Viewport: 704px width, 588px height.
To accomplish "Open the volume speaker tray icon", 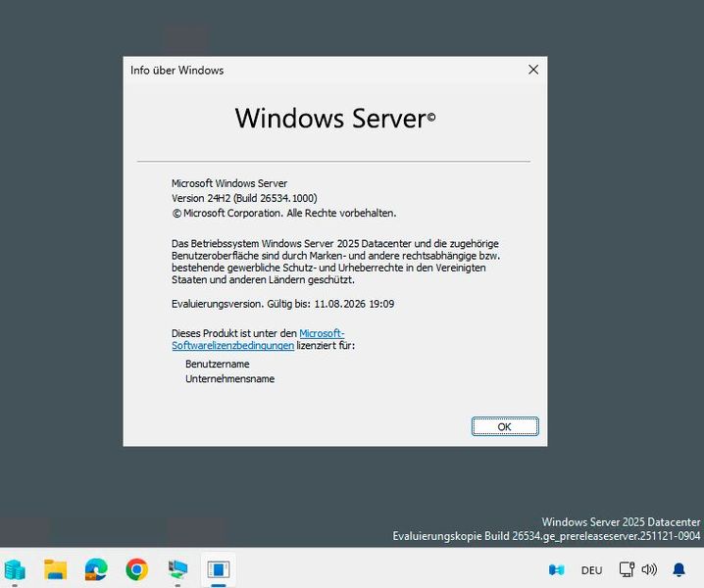I will [x=649, y=569].
